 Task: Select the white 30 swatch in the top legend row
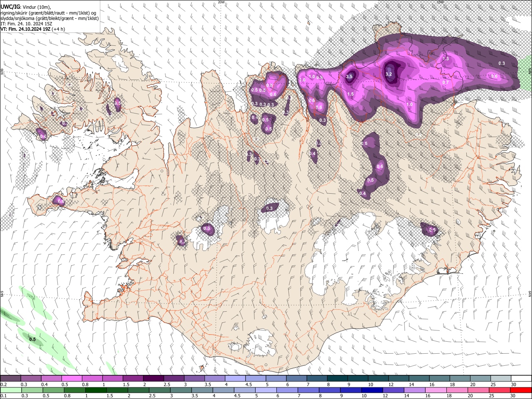tap(521, 379)
